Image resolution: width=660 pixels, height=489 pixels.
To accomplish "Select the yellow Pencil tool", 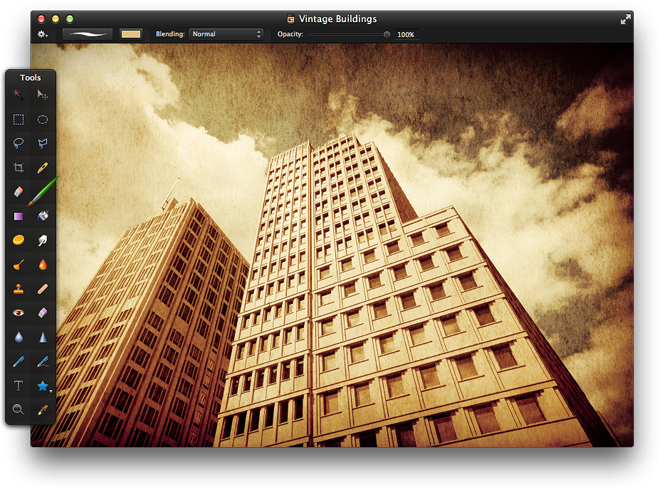I will point(43,168).
